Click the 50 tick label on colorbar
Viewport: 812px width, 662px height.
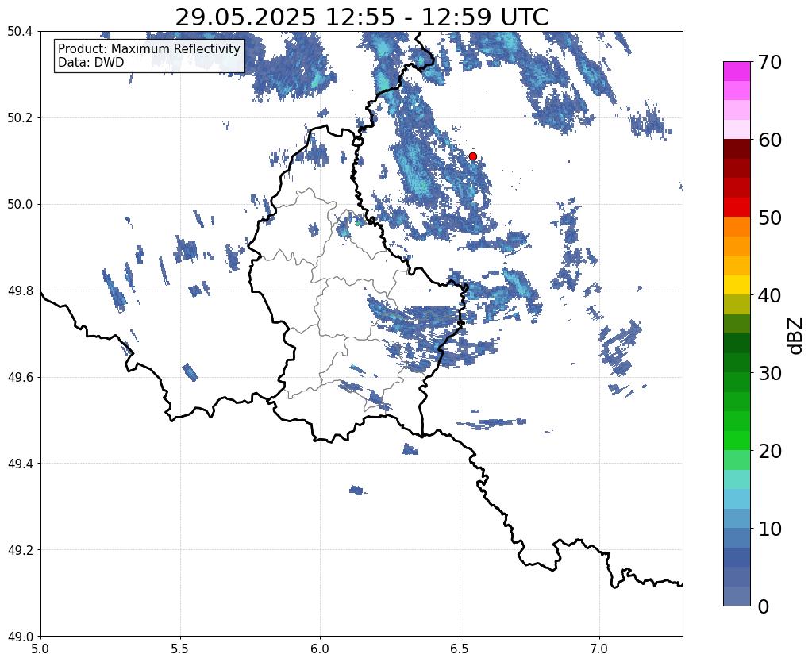769,217
